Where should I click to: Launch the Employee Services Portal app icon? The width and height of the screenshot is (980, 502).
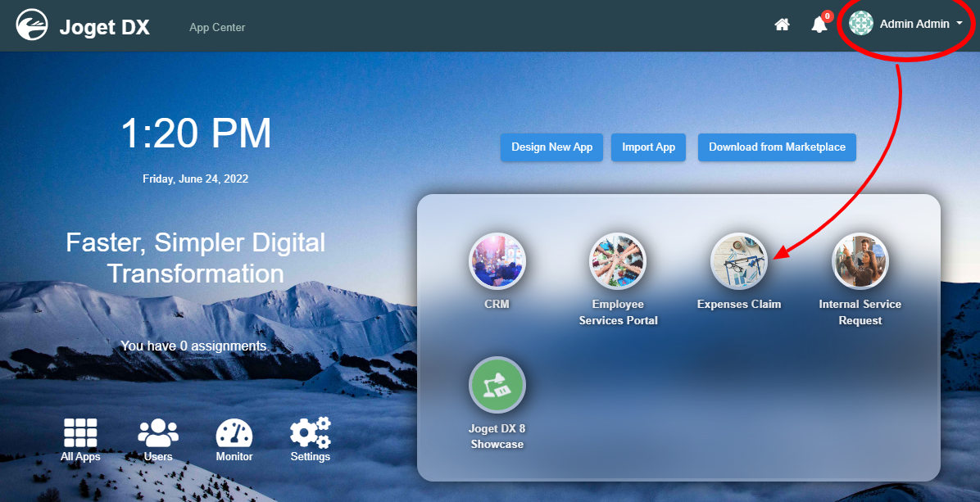pyautogui.click(x=618, y=261)
